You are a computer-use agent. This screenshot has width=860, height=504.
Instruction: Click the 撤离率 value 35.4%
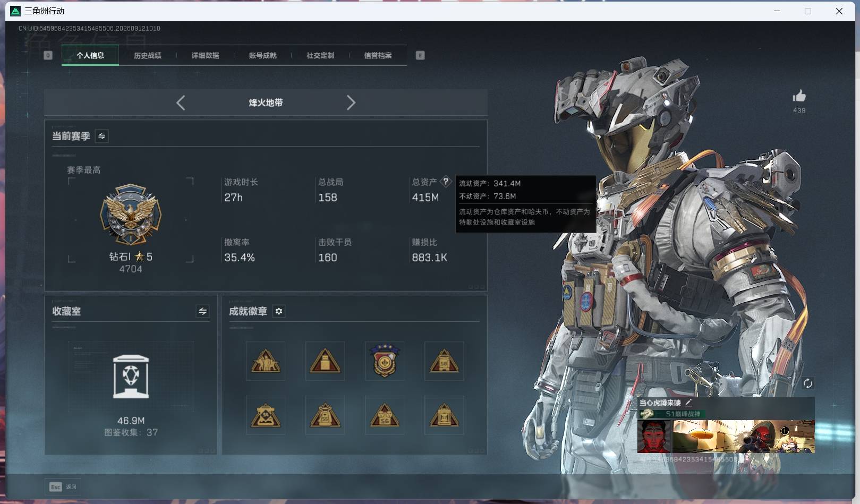point(240,258)
